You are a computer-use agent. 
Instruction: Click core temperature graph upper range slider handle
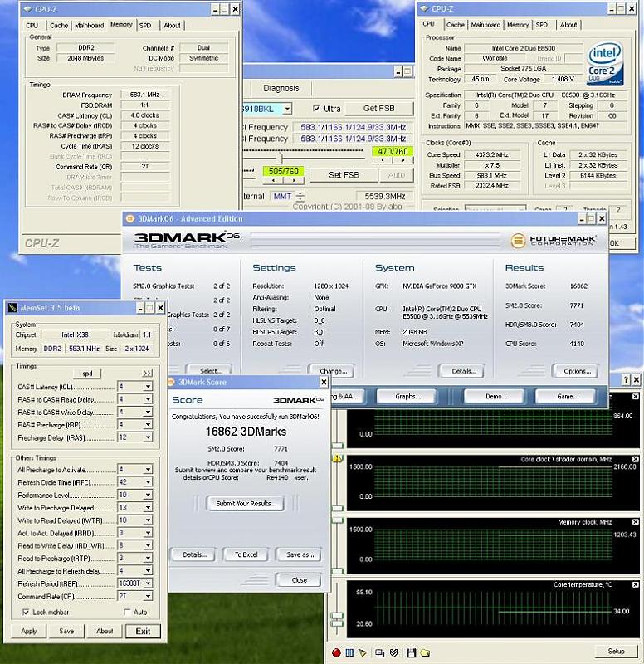click(337, 616)
